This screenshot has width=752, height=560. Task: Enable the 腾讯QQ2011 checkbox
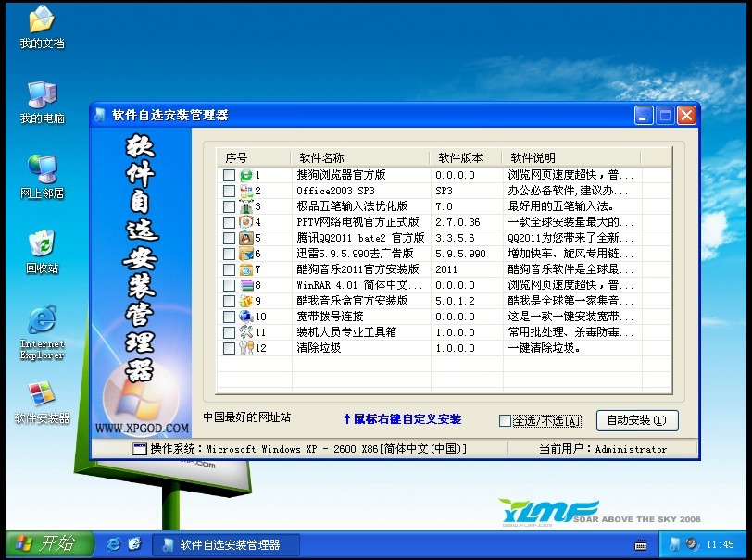230,238
